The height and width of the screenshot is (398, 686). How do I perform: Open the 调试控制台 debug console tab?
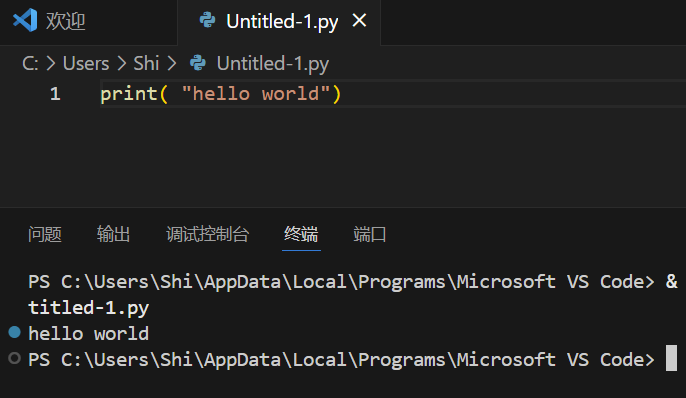(207, 234)
